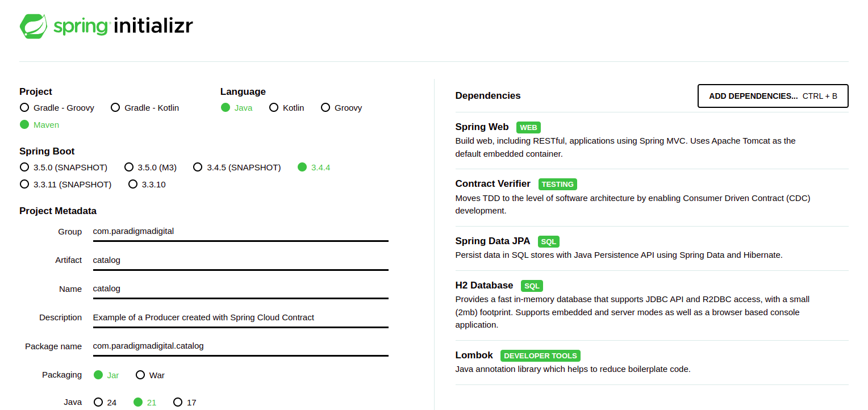The image size is (868, 410).
Task: Click the SQL badge on H2 Database
Action: 531,286
